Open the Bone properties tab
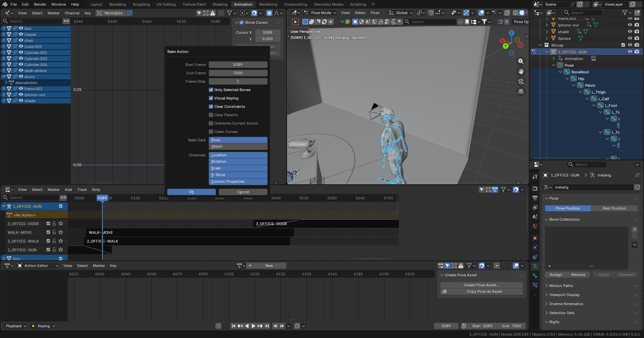The image size is (644, 338). pyautogui.click(x=535, y=276)
